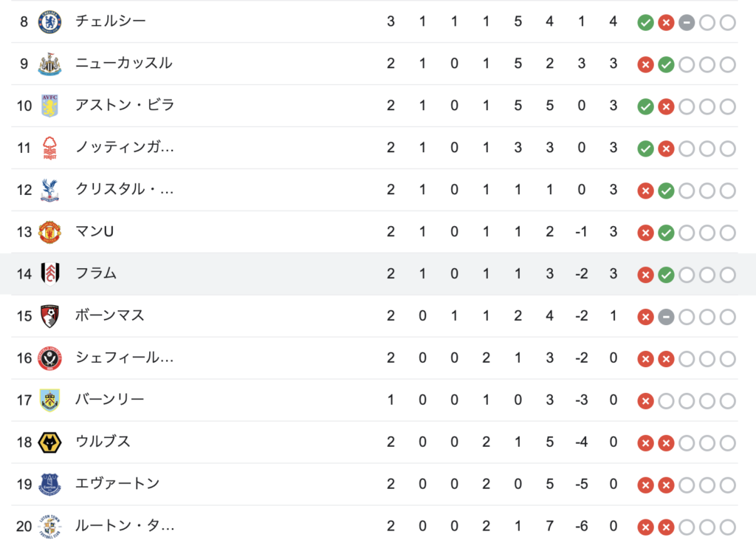Open the バーンリー team link
This screenshot has height=557, width=756.
pos(110,400)
